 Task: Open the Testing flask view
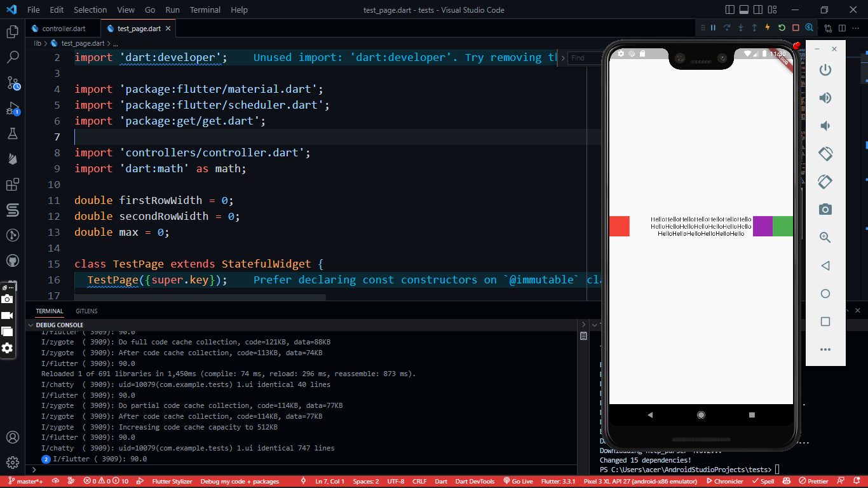pyautogui.click(x=12, y=133)
